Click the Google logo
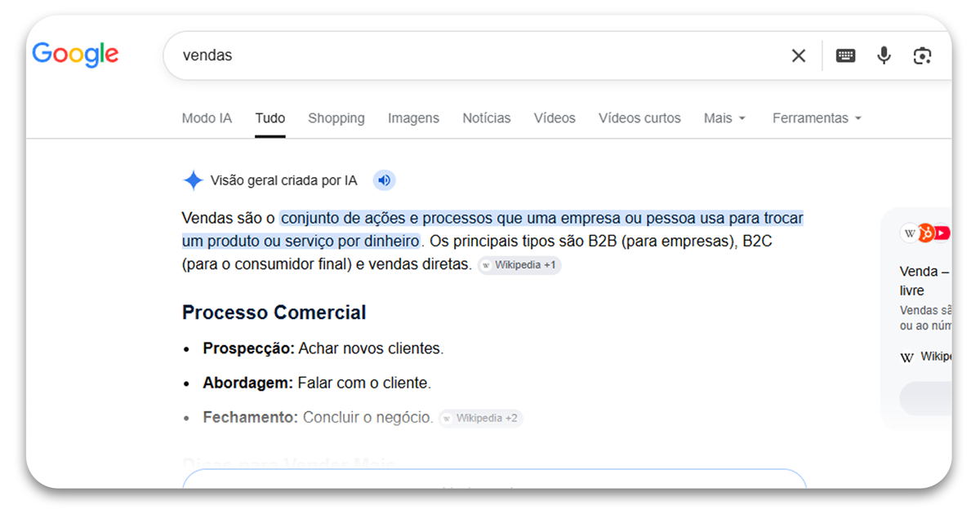Screen dimensions: 980x514 (x=75, y=55)
